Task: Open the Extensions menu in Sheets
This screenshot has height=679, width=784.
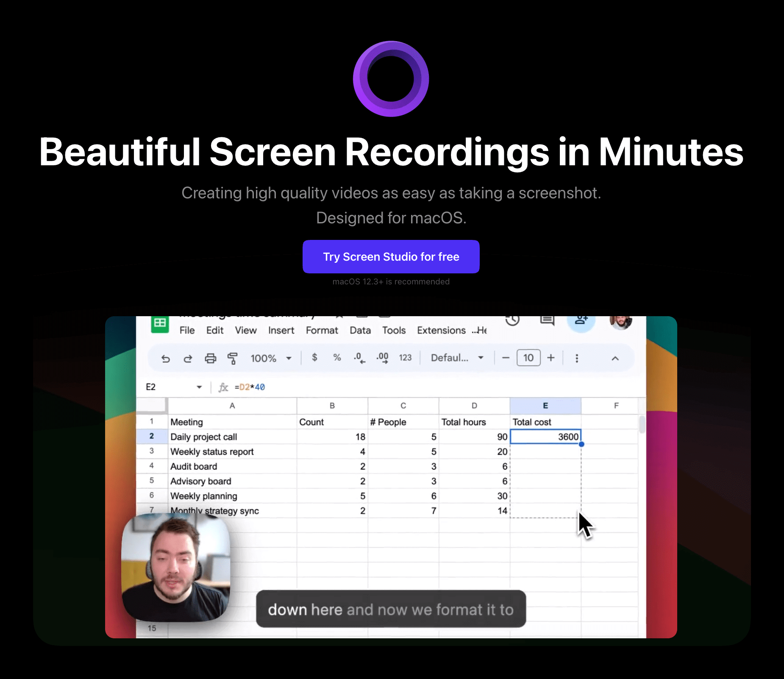Action: click(441, 330)
